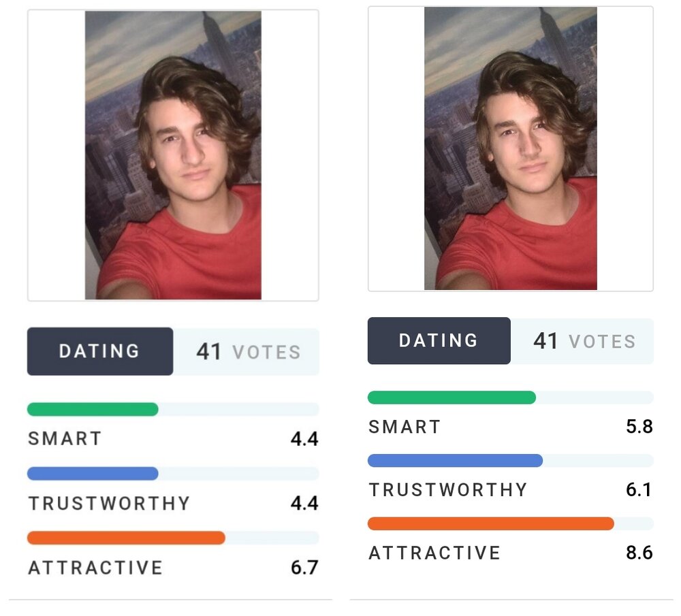Open the right photo thumbnail
This screenshot has height=616, width=681.
(x=510, y=148)
